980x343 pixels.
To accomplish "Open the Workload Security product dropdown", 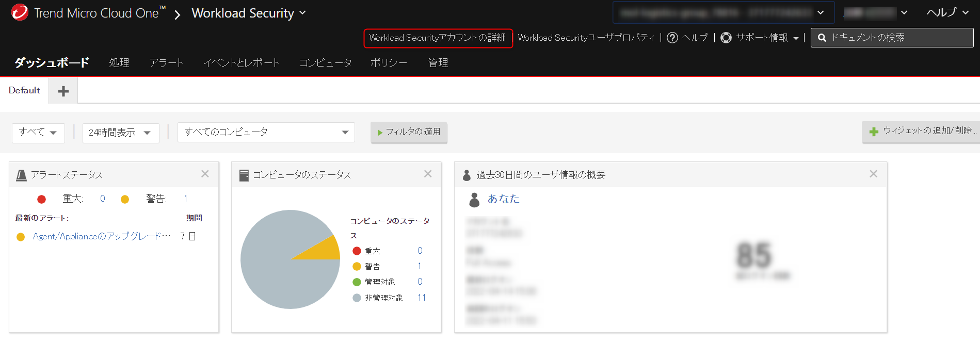I will (x=249, y=13).
